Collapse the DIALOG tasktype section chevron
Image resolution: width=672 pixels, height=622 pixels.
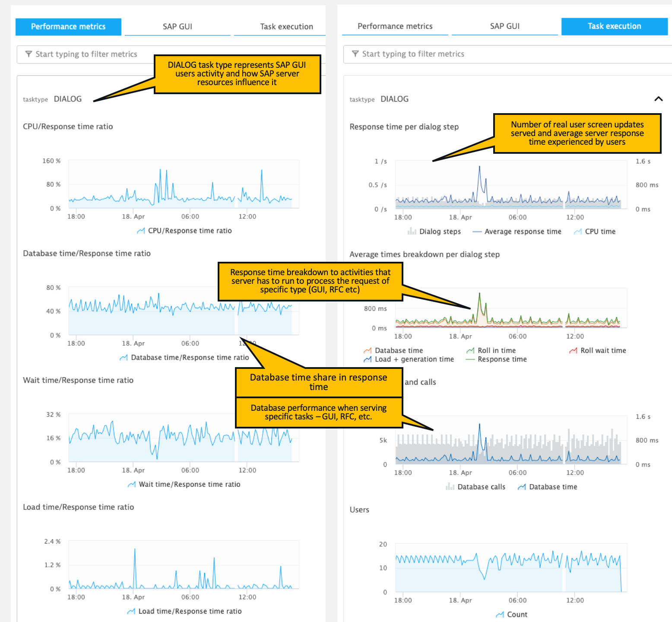(x=659, y=99)
